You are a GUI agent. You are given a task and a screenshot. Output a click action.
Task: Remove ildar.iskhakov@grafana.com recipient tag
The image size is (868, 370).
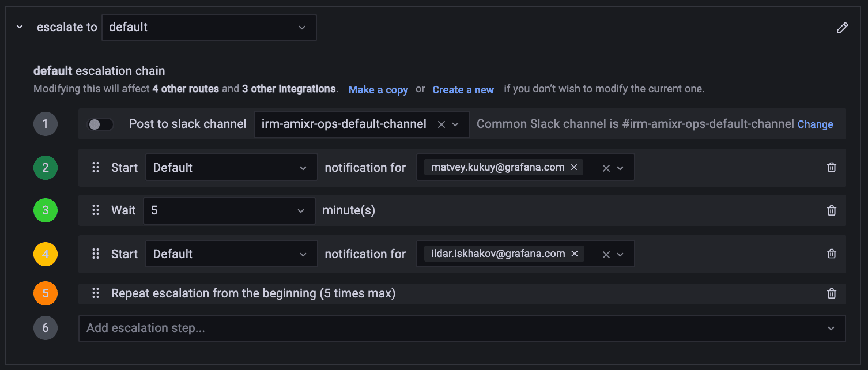(x=575, y=254)
